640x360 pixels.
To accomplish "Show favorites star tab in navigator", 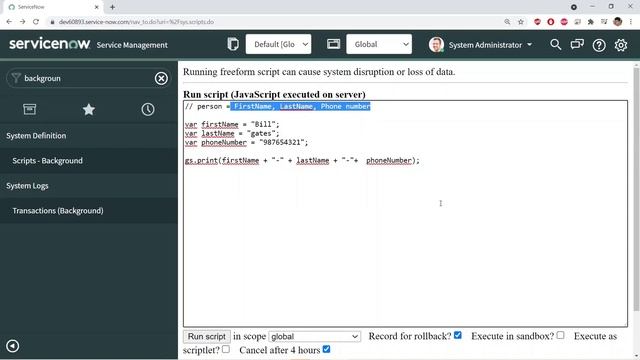I will point(89,109).
